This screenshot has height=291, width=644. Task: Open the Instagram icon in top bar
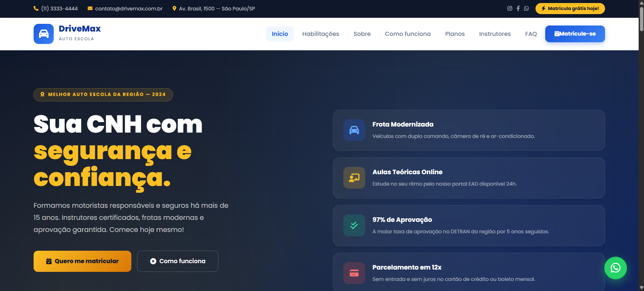coord(510,8)
